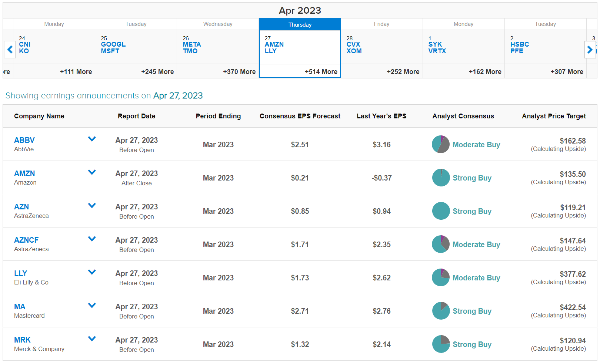
Task: Click PFE in the calendar
Action: [x=517, y=51]
